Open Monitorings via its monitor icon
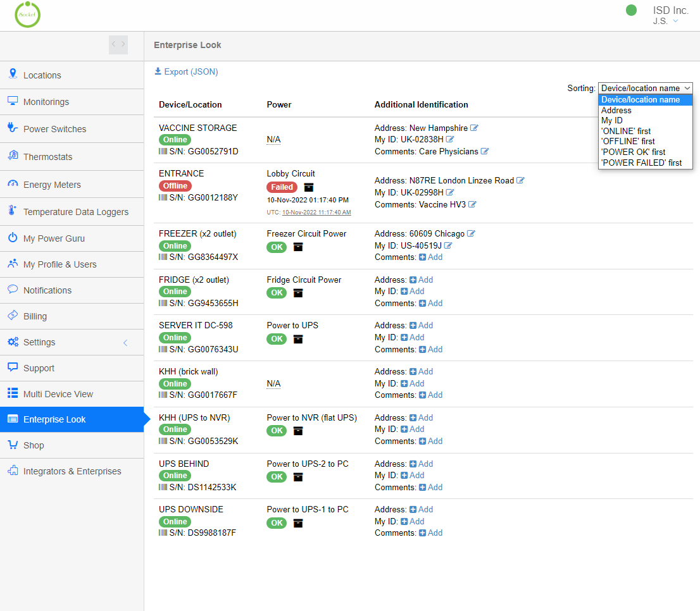Viewport: 700px width, 611px height. click(x=13, y=101)
